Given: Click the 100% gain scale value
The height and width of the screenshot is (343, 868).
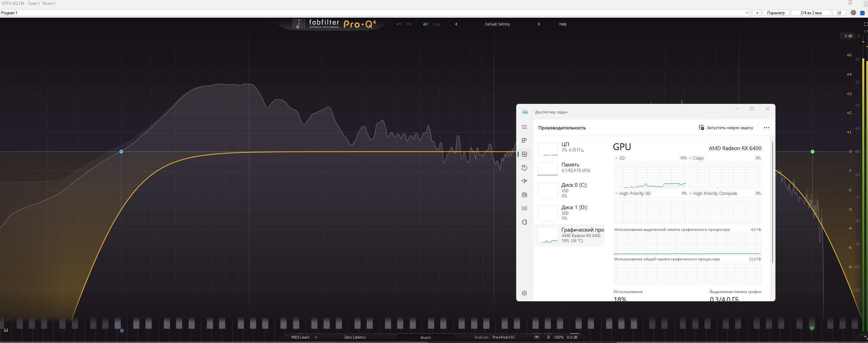Looking at the screenshot, I should (x=559, y=337).
